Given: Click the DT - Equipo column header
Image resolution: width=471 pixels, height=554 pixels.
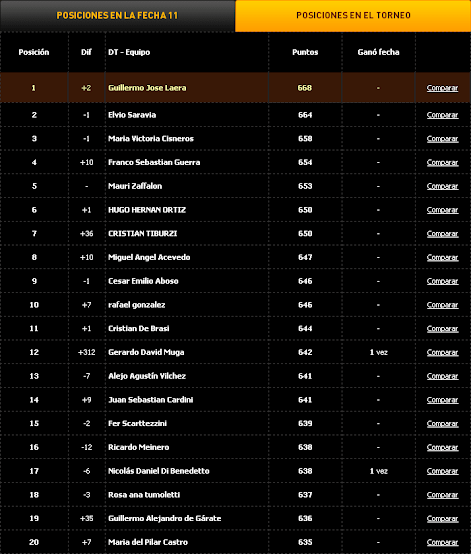Looking at the screenshot, I should pos(129,52).
